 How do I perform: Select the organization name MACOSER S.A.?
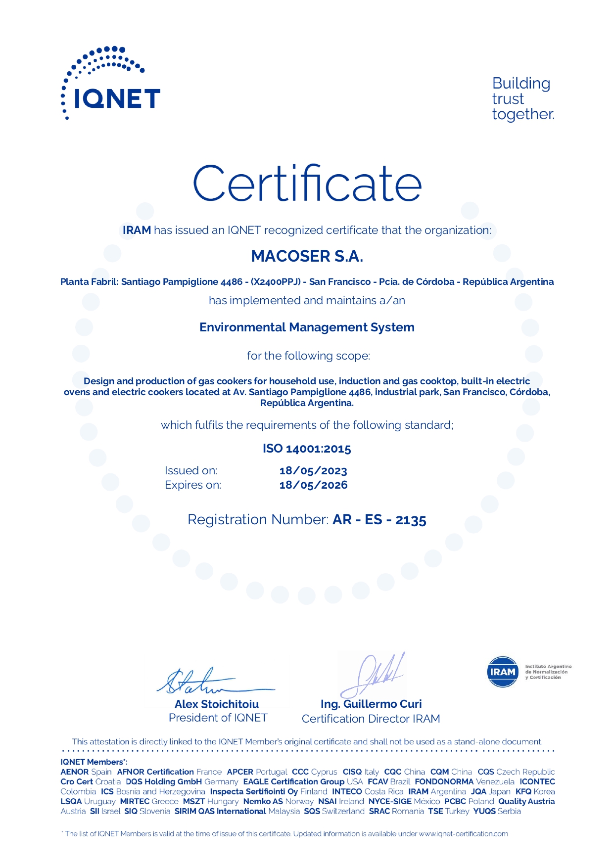pos(307,256)
